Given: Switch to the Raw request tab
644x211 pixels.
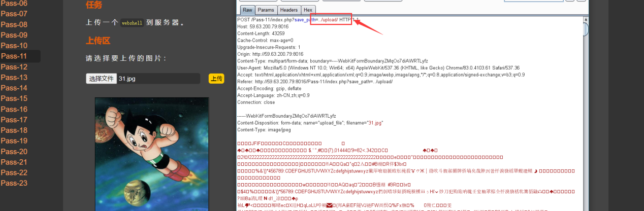Looking at the screenshot, I should point(247,10).
